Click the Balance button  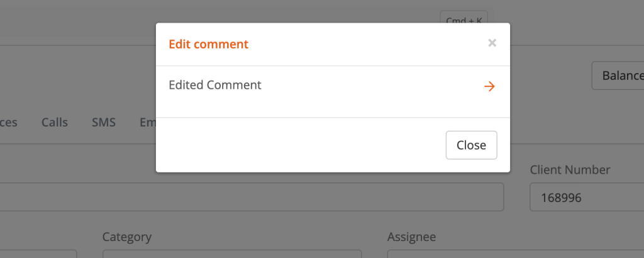click(x=619, y=76)
